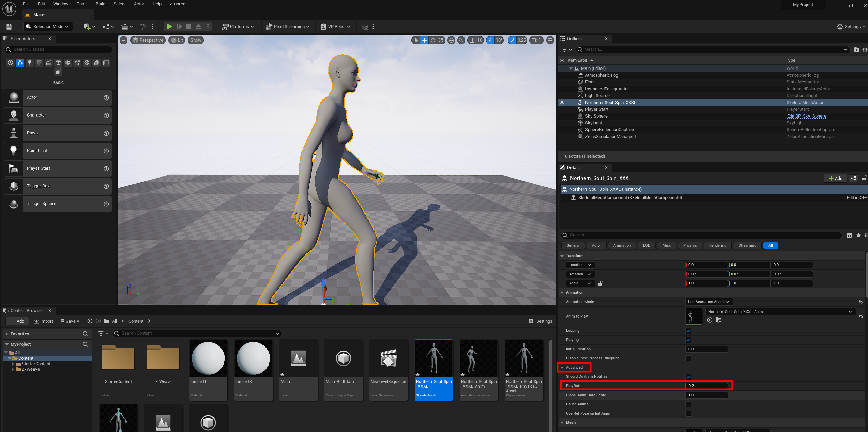This screenshot has width=868, height=432.
Task: Select the Recently Placed clock category
Action: [x=11, y=63]
